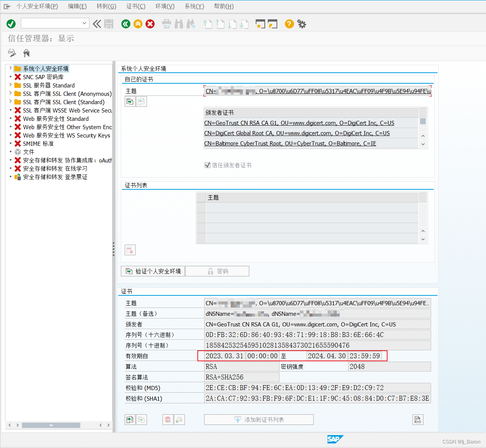Open CN=Baltimore CyberTrust Root issuer certificate
The width and height of the screenshot is (486, 448).
pyautogui.click(x=290, y=144)
